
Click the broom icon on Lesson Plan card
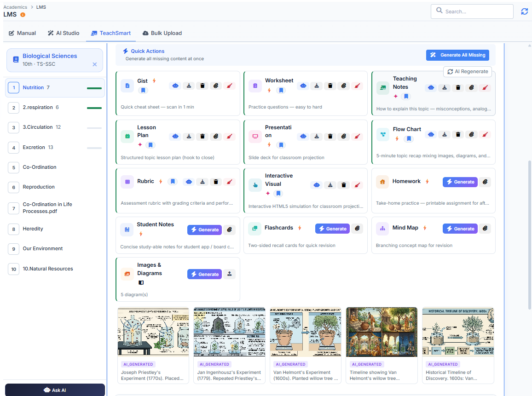(x=229, y=136)
